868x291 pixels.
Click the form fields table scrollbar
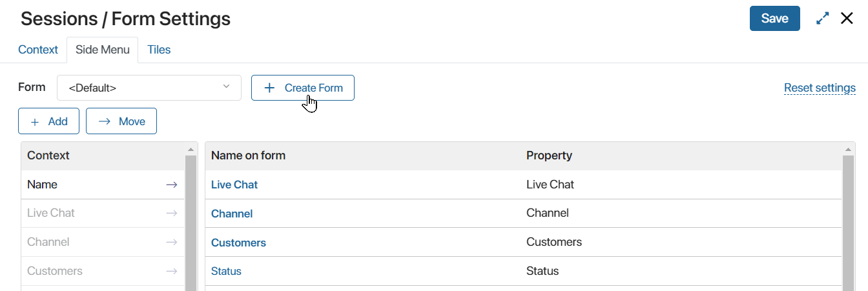click(849, 223)
